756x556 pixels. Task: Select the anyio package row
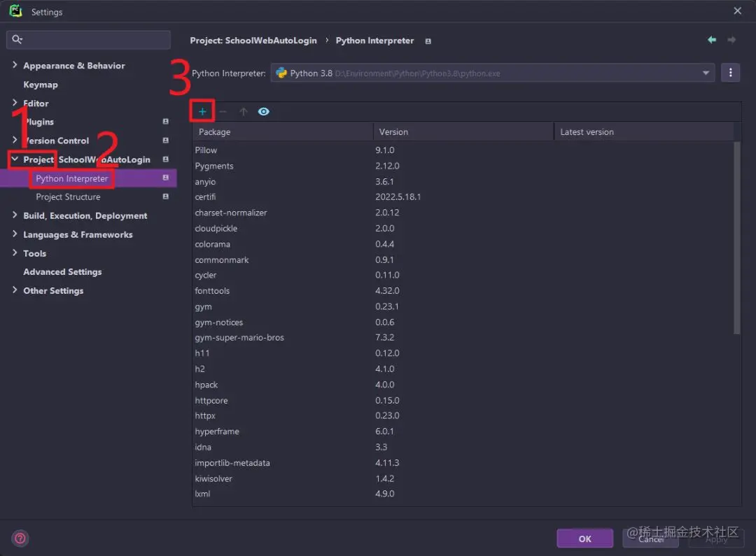pos(463,182)
